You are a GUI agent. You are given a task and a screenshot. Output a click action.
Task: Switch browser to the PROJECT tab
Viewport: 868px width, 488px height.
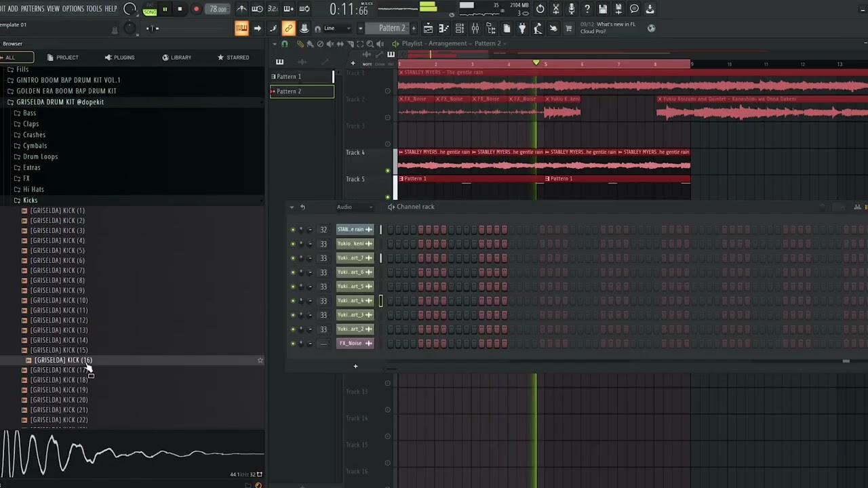(x=62, y=58)
